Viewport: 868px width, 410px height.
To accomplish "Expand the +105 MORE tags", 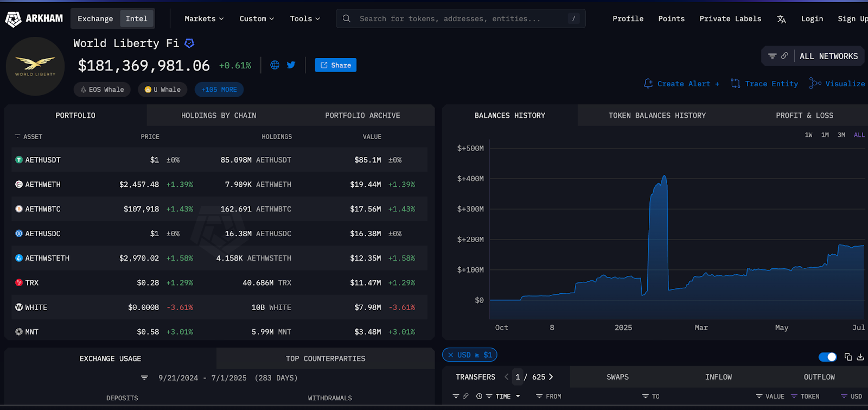I will (219, 90).
